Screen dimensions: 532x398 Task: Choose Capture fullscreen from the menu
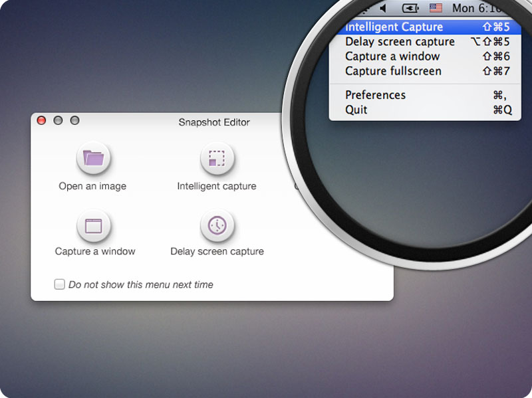425,71
